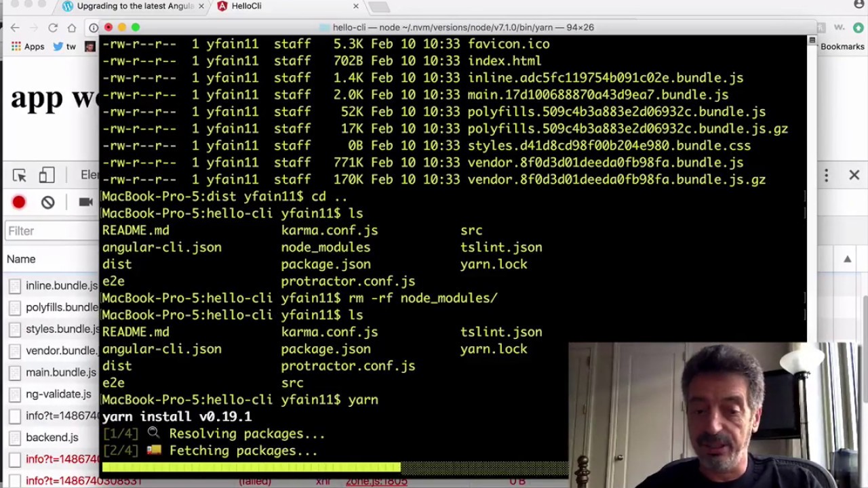The image size is (868, 488).
Task: Open the Apps bookmark shortcut
Action: click(28, 47)
